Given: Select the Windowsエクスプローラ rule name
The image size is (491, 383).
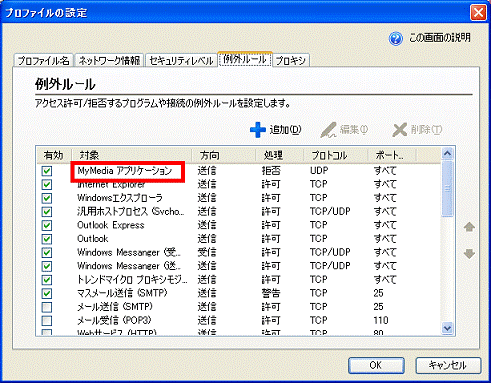Looking at the screenshot, I should 120,198.
